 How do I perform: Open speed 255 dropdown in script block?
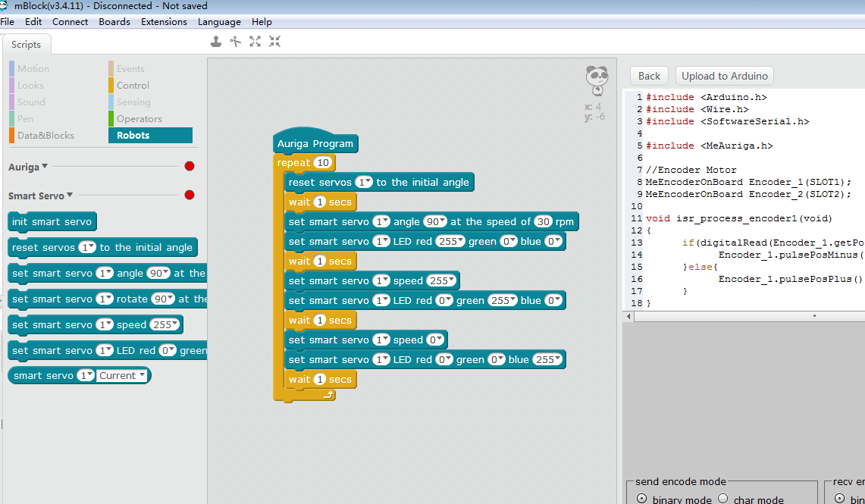[442, 280]
